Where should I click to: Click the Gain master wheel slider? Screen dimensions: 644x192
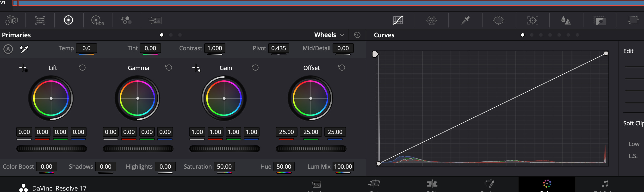pyautogui.click(x=224, y=149)
